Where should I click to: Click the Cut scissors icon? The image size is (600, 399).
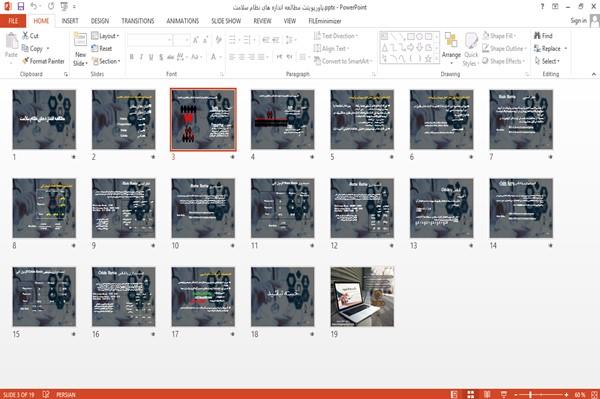26,36
